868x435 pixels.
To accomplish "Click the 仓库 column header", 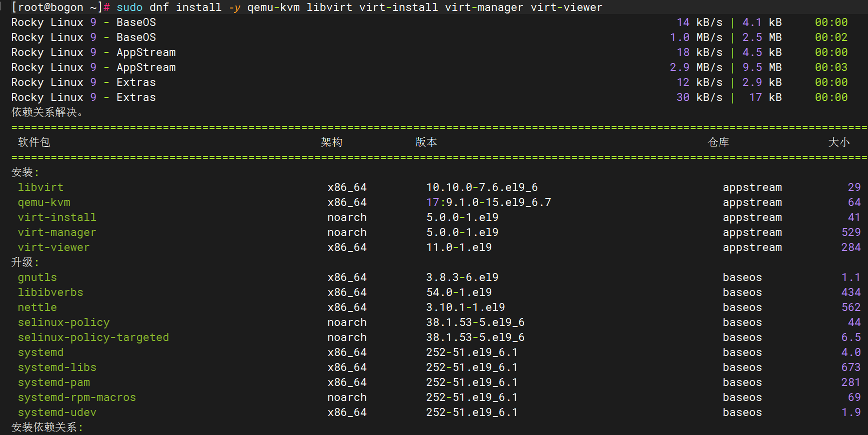I will pos(719,142).
